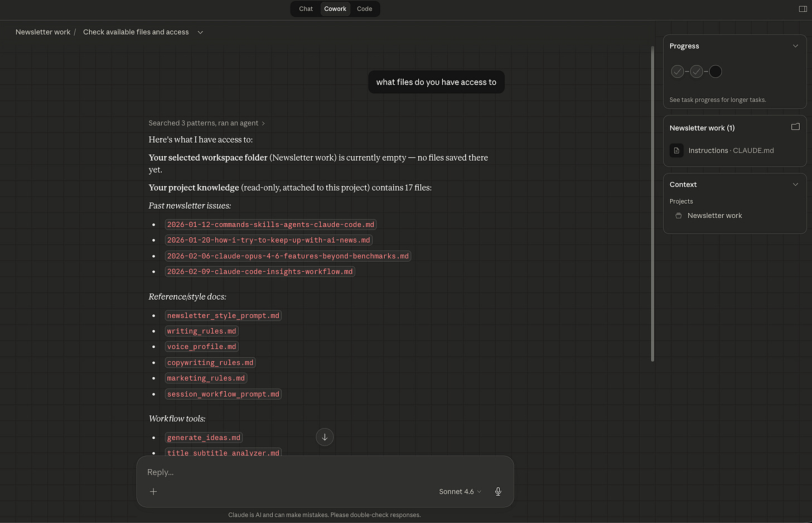Click 2026-01-20-how-i-try-to-keep-up-with-ai-news.md
812x523 pixels.
pos(268,240)
